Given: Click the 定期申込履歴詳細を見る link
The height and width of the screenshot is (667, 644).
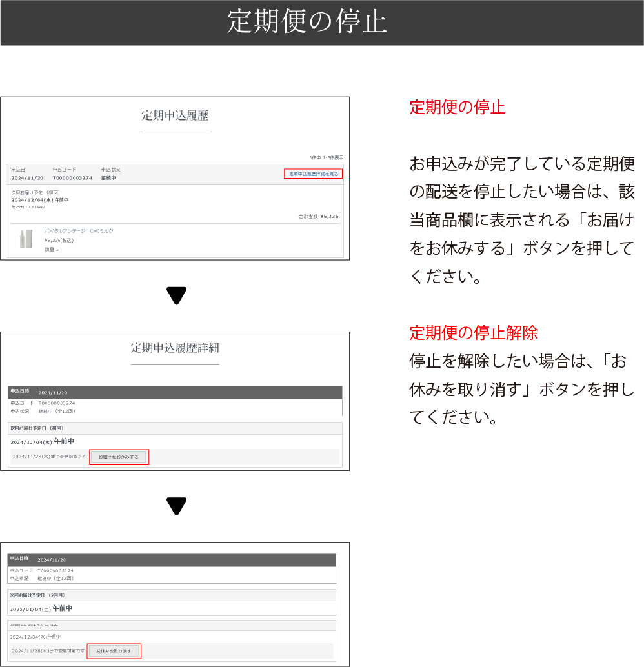Looking at the screenshot, I should coord(313,174).
